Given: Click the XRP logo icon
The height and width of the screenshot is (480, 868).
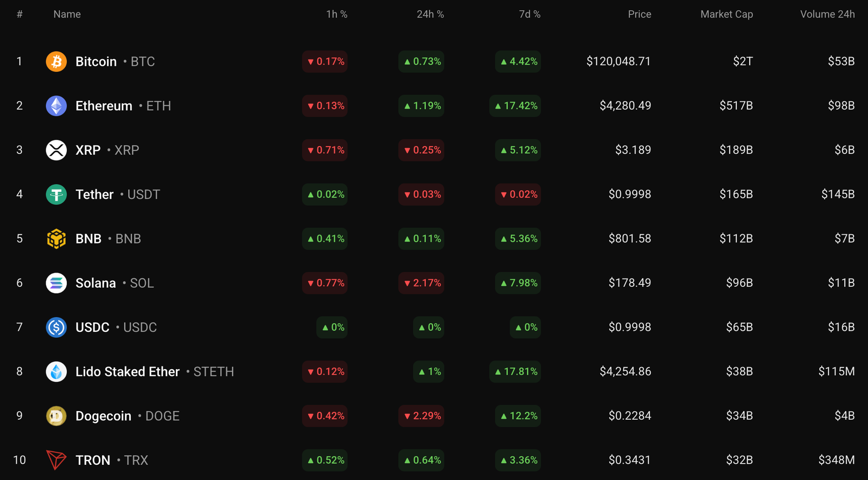Looking at the screenshot, I should tap(56, 150).
